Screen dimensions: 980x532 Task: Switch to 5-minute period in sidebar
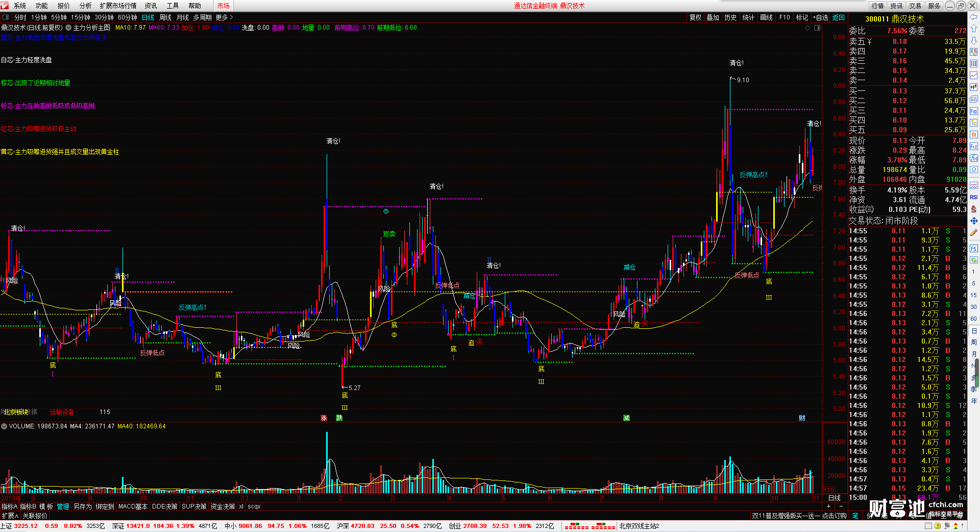click(x=974, y=283)
